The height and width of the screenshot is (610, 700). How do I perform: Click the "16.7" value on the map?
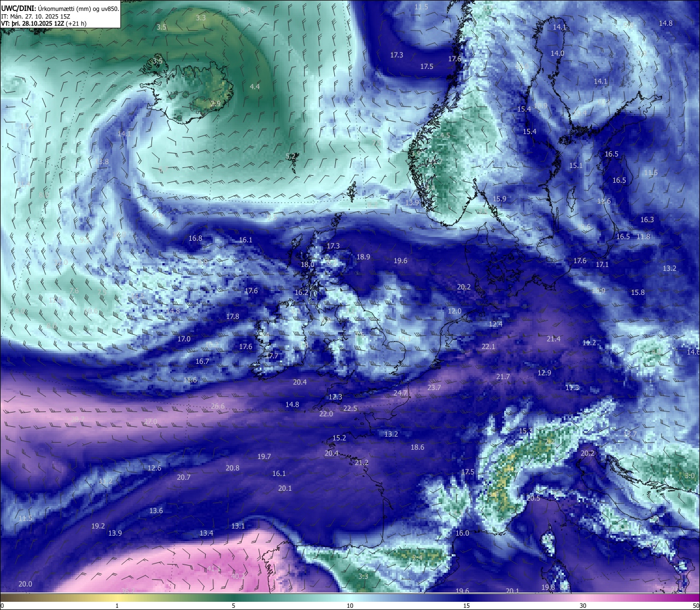pos(202,361)
